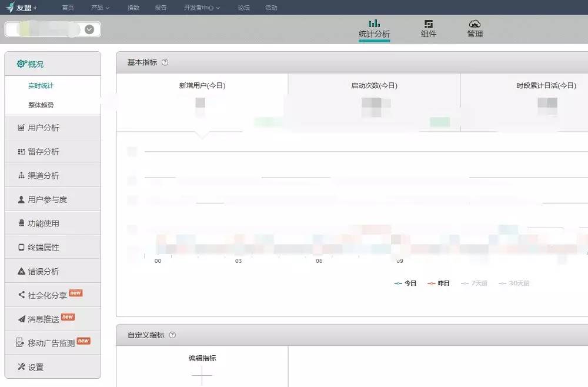
Task: Open the 报告 nav item
Action: coord(161,8)
